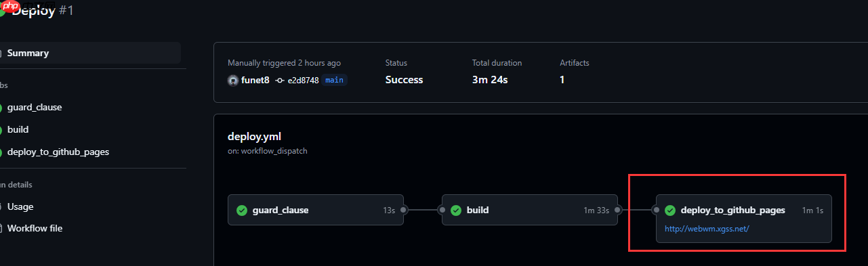This screenshot has height=266, width=868.
Task: Click green checkmark icon on guard_clause node
Action: [241, 210]
